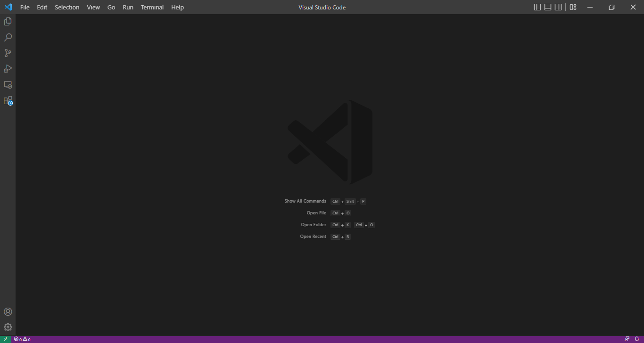Open the Extensions view
This screenshot has height=343, width=644.
coord(8,100)
